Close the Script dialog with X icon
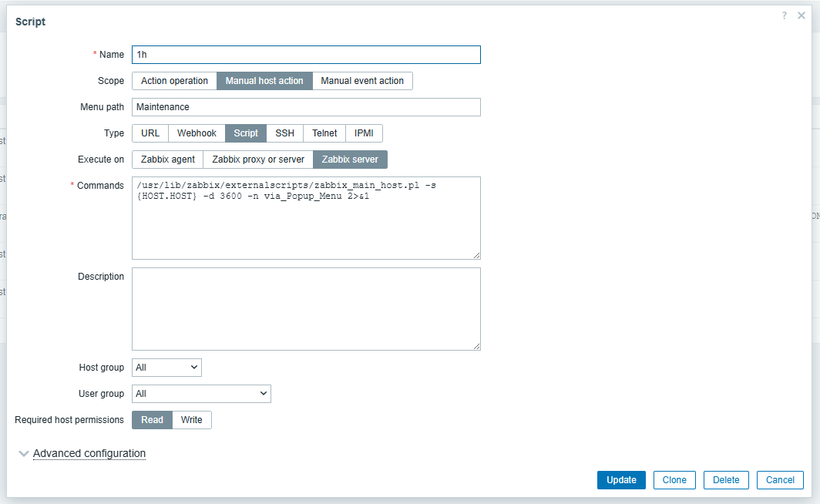Viewport: 820px width, 504px height. pyautogui.click(x=802, y=15)
